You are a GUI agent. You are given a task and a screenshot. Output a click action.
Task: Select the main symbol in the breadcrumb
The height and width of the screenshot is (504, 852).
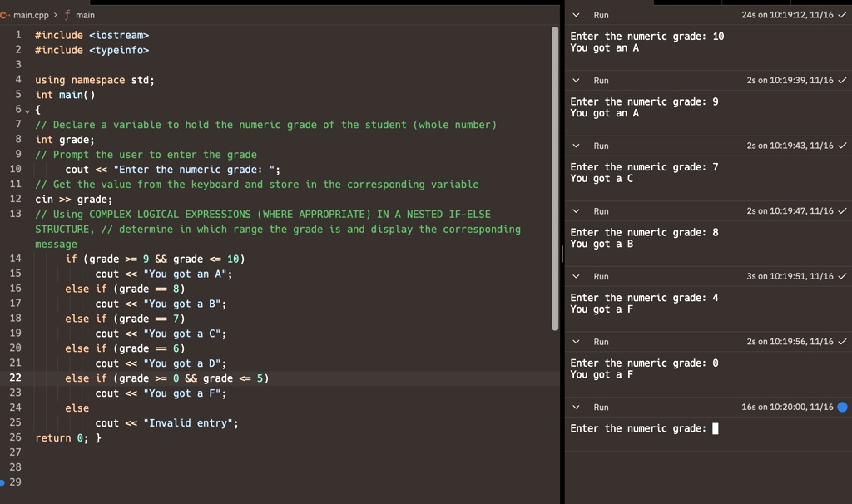(85, 15)
